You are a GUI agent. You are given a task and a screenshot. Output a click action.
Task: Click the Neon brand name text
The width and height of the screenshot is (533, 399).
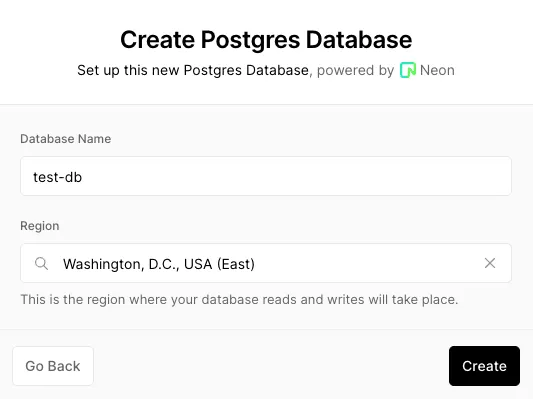pos(437,70)
